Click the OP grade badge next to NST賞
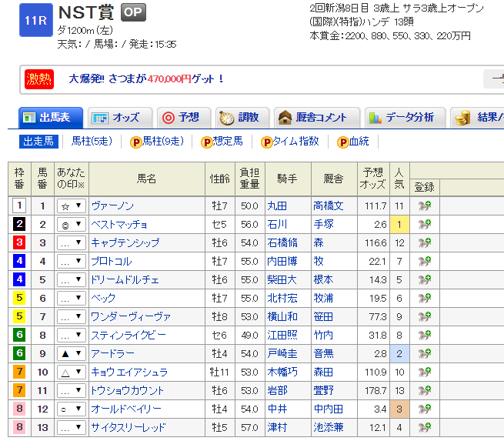This screenshot has width=504, height=441. point(133,12)
